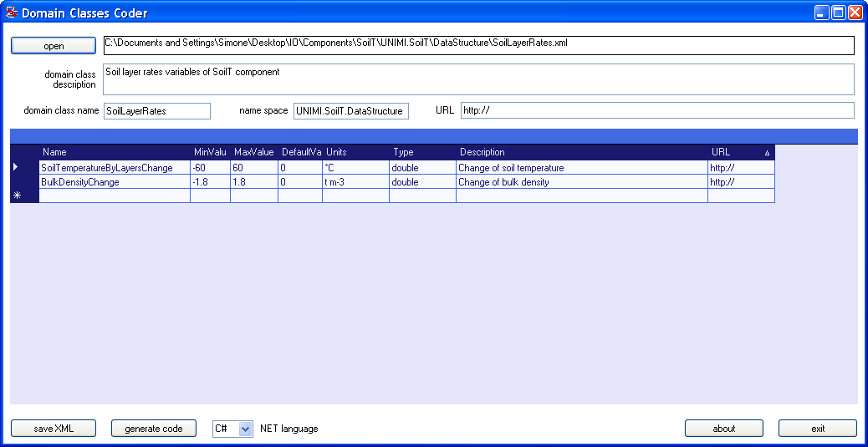Click the SoilTemperatureByLayersChange name cell
The image size is (868, 447).
coord(115,168)
